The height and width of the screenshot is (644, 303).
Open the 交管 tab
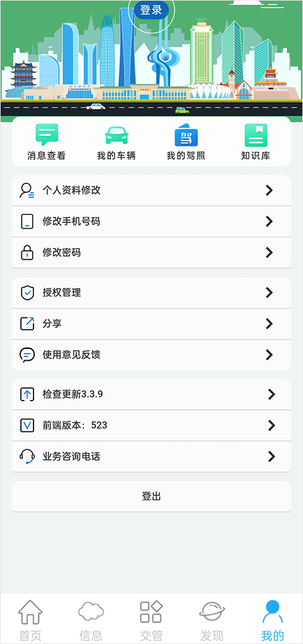click(x=151, y=620)
